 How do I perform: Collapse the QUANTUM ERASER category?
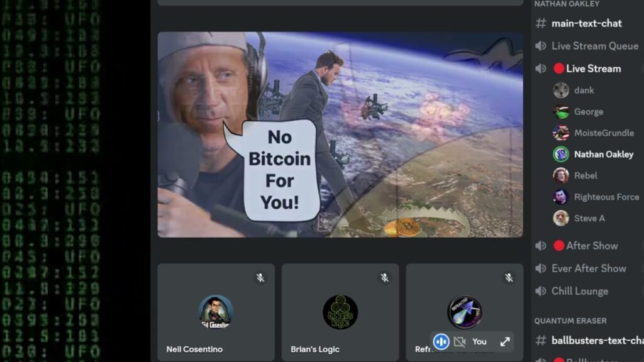pyautogui.click(x=570, y=321)
